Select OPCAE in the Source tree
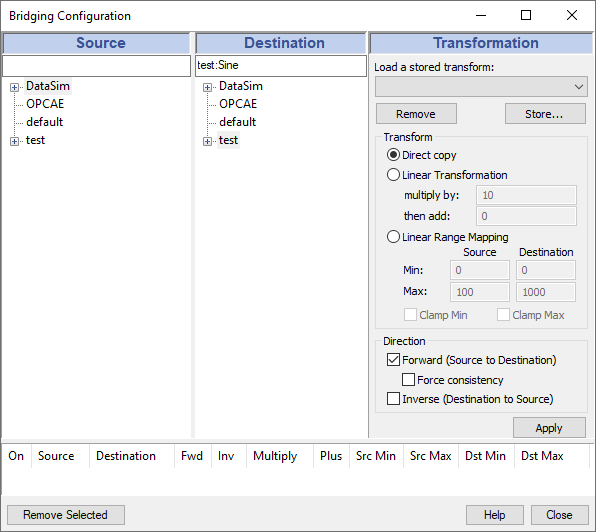This screenshot has width=596, height=532. 45,104
